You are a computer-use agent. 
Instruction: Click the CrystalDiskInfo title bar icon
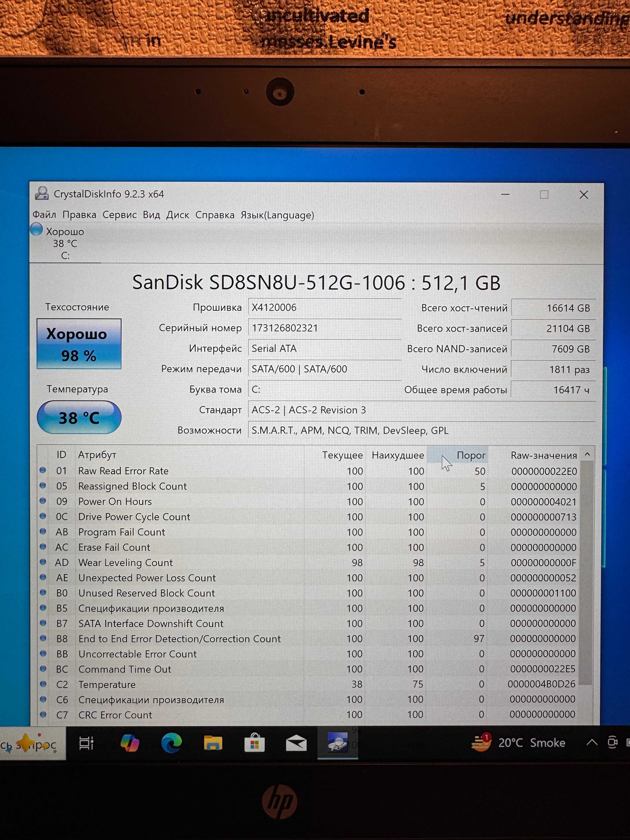pyautogui.click(x=42, y=193)
